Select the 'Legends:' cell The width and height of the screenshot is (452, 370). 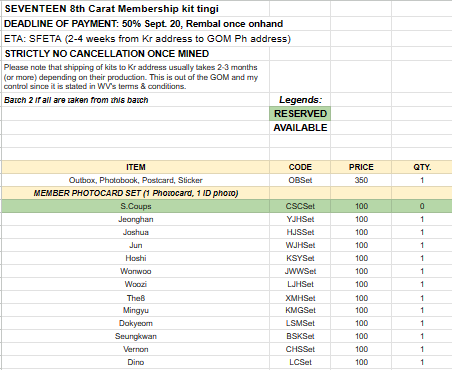coord(300,100)
